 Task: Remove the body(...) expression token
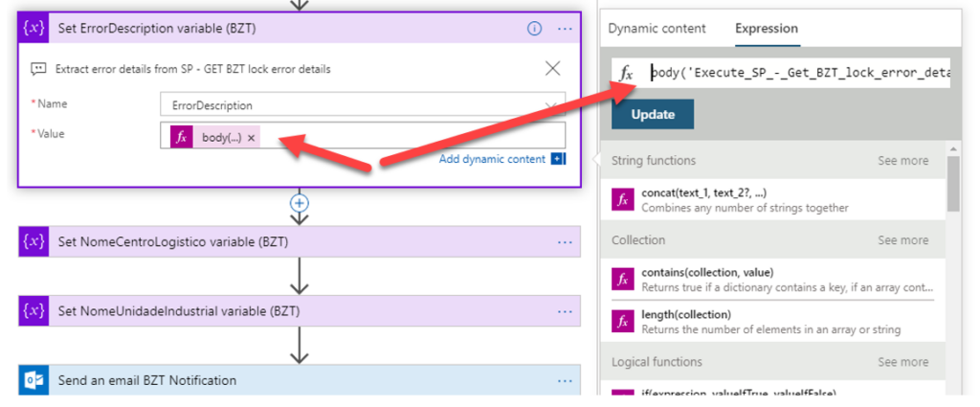[251, 138]
